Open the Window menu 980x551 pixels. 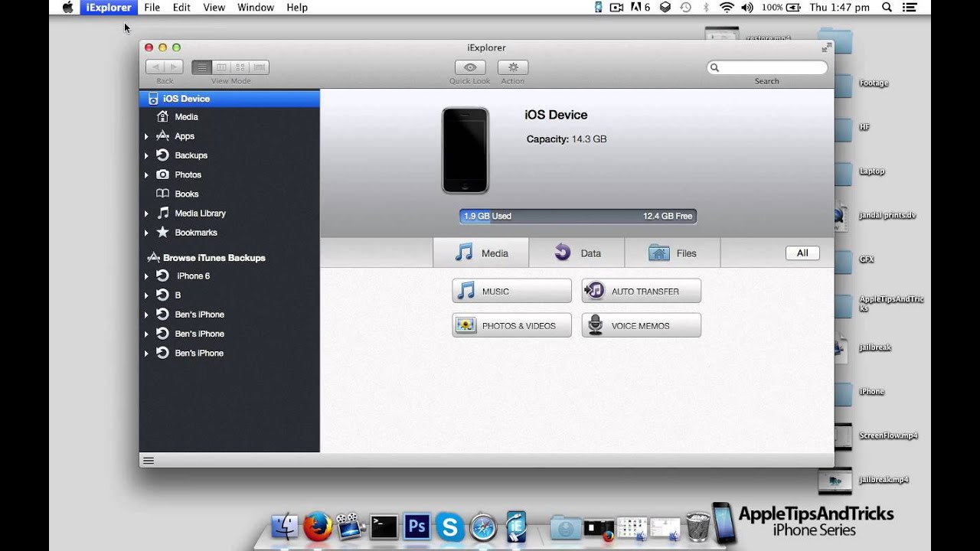[256, 8]
